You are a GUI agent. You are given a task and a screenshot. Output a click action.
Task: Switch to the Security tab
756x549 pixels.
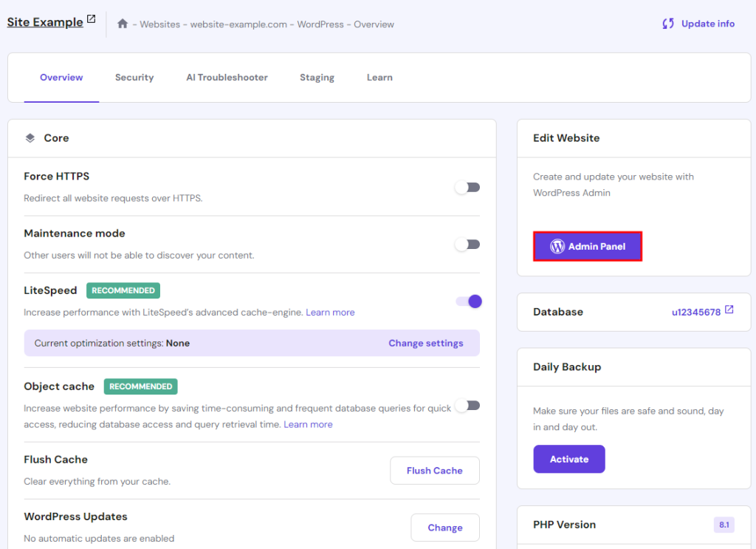click(134, 77)
